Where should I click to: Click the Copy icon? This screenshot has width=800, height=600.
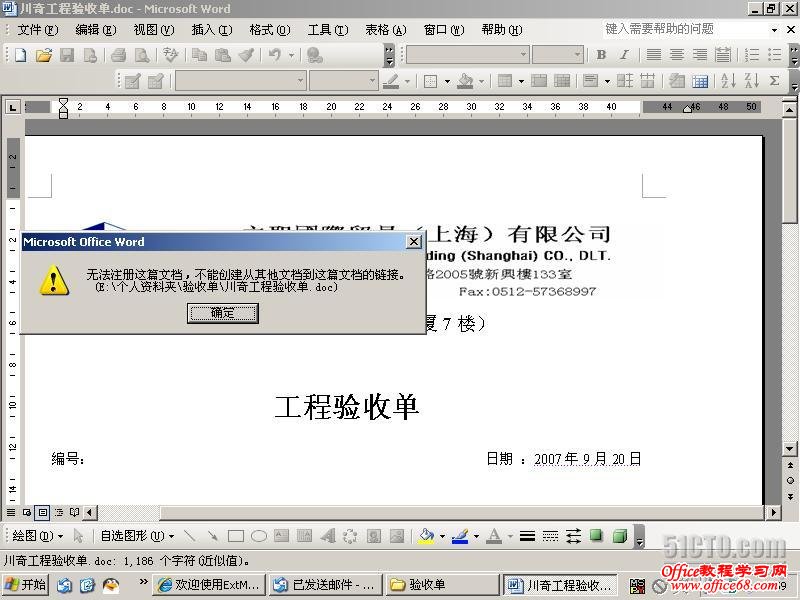(x=199, y=55)
